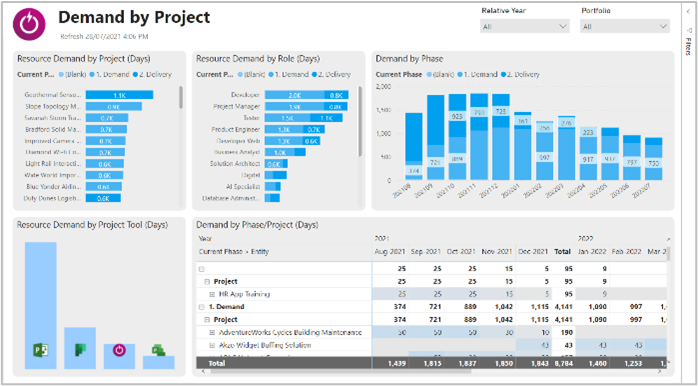Viewport: 698px width, 386px height.
Task: Click the Feb-2022 column header
Action: 626,252
